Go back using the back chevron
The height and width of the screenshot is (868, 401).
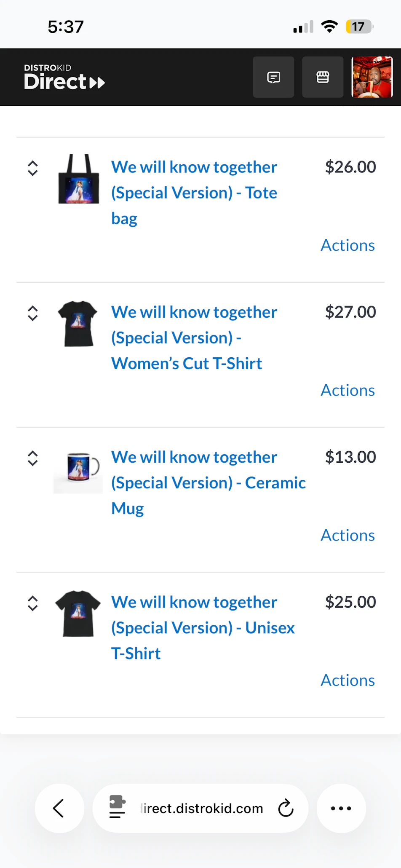(x=59, y=808)
